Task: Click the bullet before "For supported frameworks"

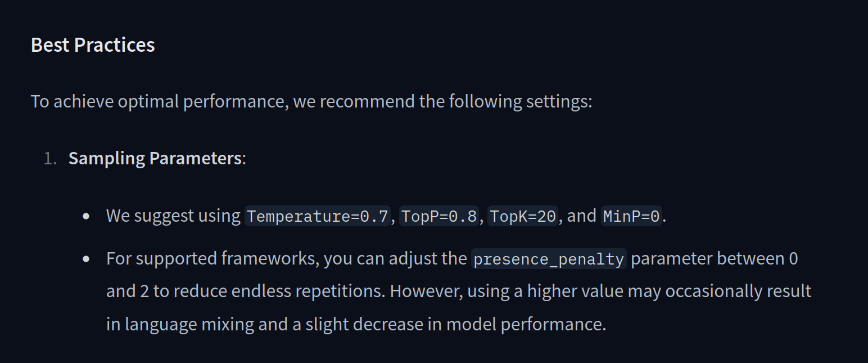Action: coord(86,259)
